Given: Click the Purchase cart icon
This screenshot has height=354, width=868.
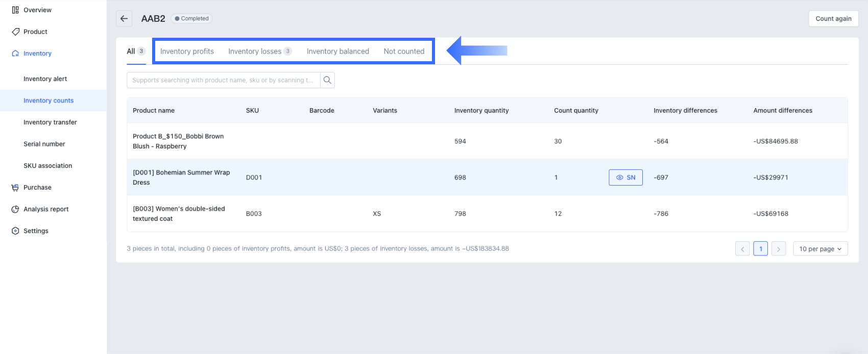Looking at the screenshot, I should (x=15, y=188).
